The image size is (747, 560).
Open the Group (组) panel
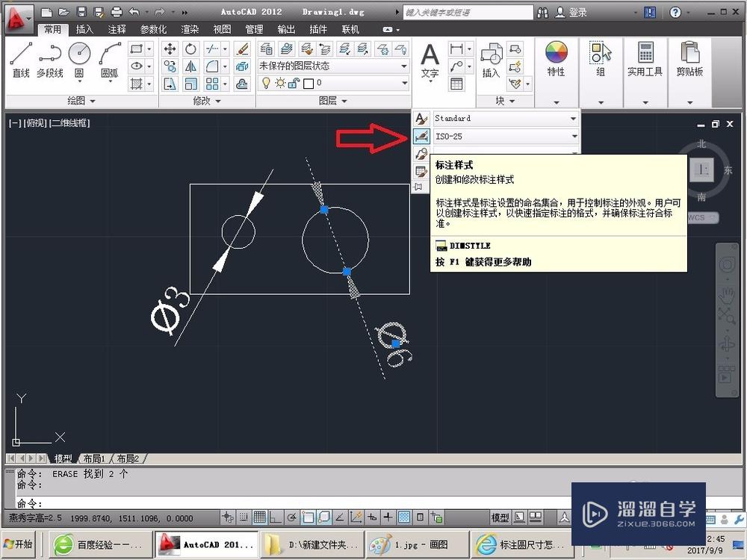[x=601, y=58]
